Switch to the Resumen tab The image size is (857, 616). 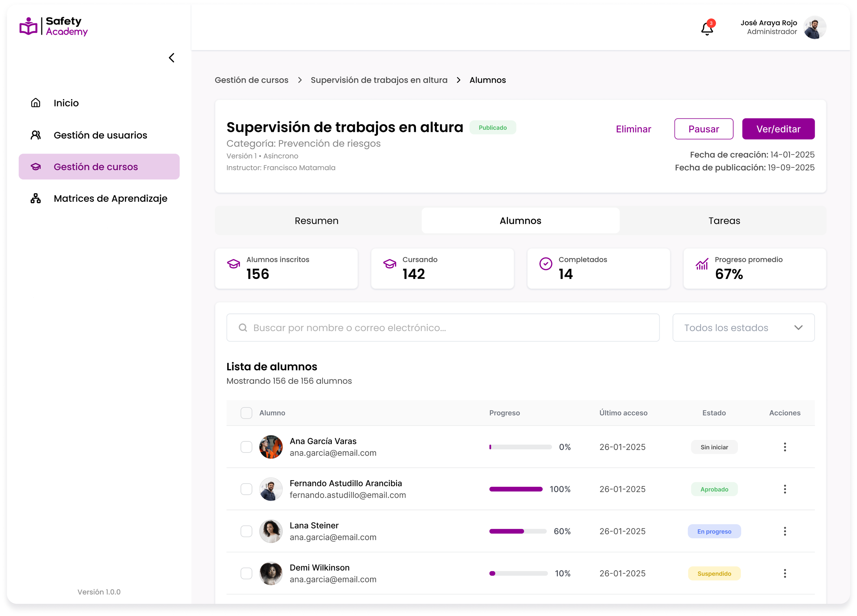(316, 220)
